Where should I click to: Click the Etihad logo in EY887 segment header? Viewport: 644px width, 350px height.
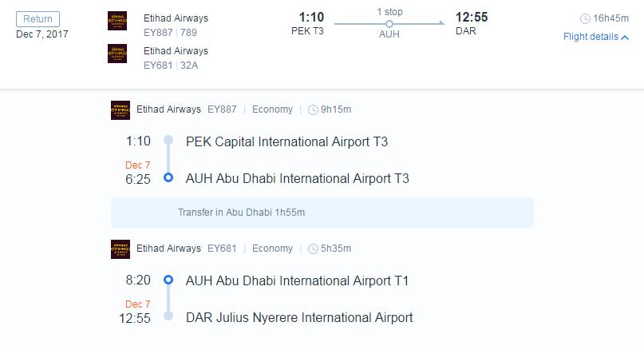121,110
